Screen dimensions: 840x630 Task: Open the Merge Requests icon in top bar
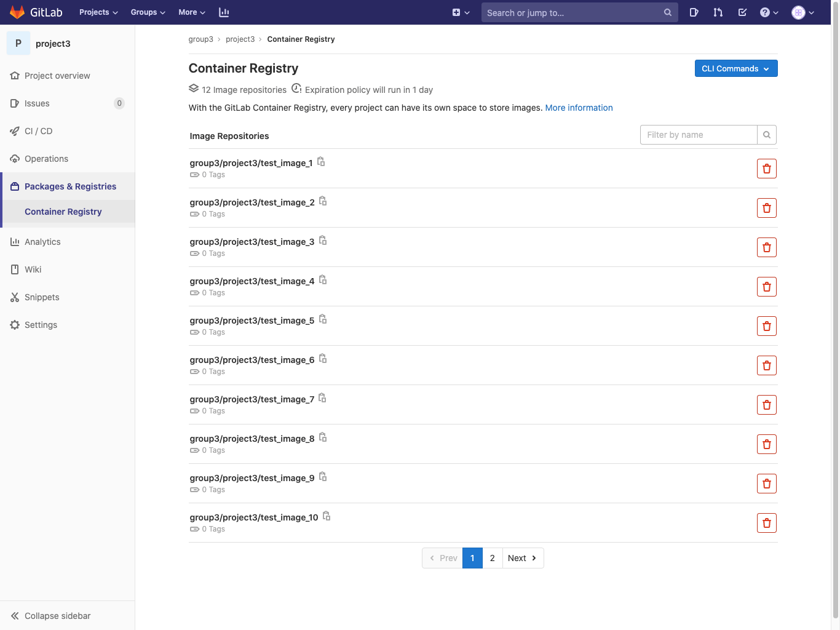718,12
